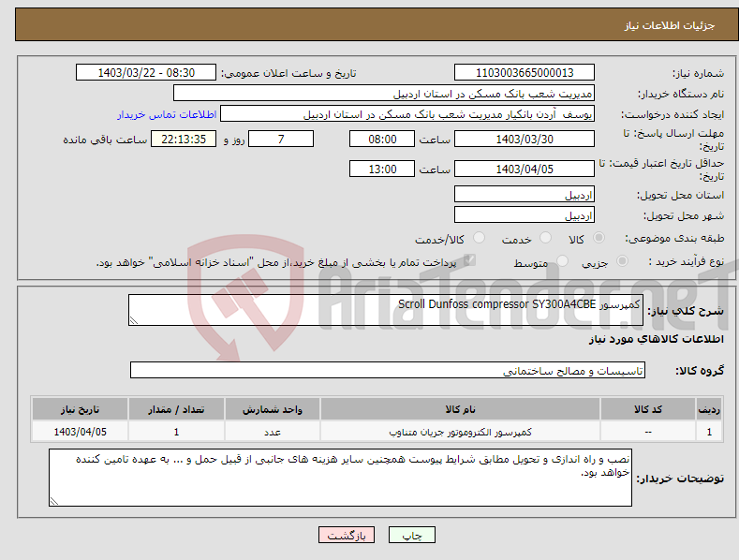
Task: Select the کالا radio button
Action: (599, 238)
